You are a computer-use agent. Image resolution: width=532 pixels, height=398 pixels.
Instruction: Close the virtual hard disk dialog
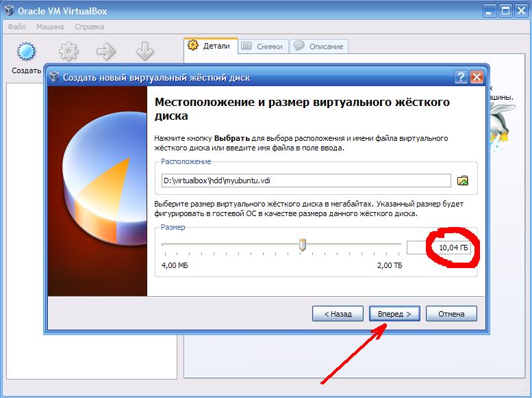pyautogui.click(x=477, y=77)
